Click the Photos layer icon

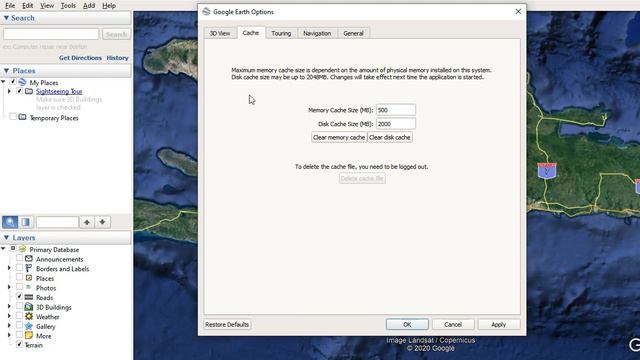(x=29, y=287)
